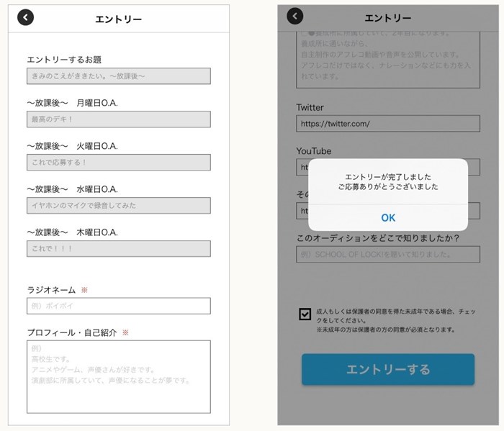Click the エントリー header title on left screen
The height and width of the screenshot is (431, 504).
pos(119,19)
